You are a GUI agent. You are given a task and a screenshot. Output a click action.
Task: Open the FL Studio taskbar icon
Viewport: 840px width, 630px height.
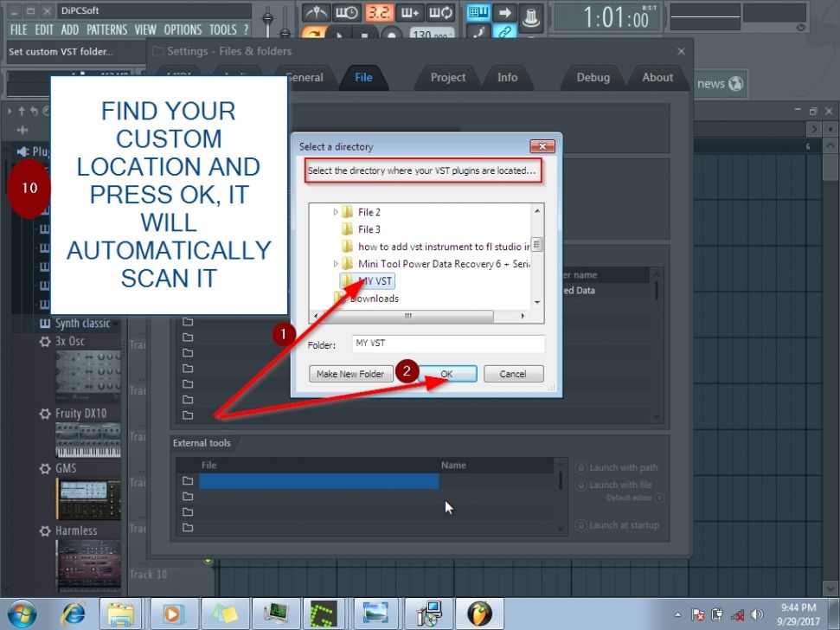point(479,614)
